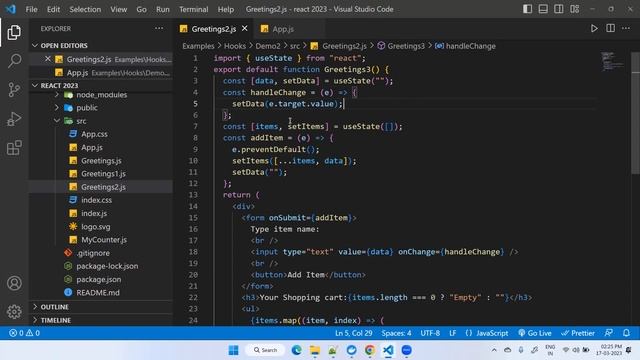Open the Terminal menu
The height and width of the screenshot is (360, 640).
click(193, 9)
